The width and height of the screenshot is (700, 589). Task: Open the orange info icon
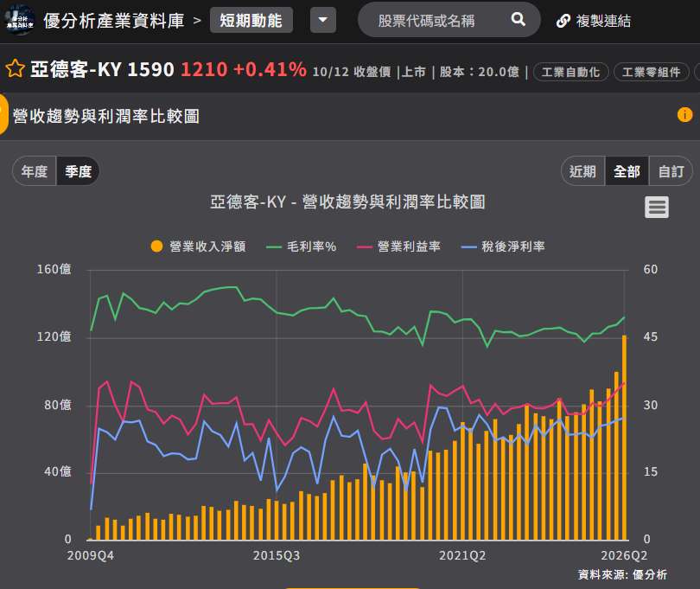(x=684, y=115)
